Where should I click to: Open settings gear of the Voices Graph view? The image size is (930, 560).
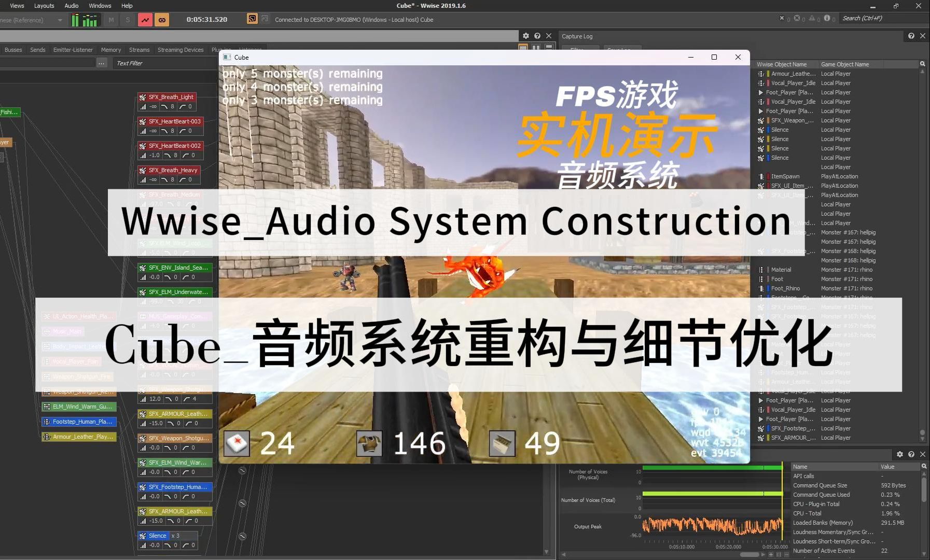tap(526, 36)
